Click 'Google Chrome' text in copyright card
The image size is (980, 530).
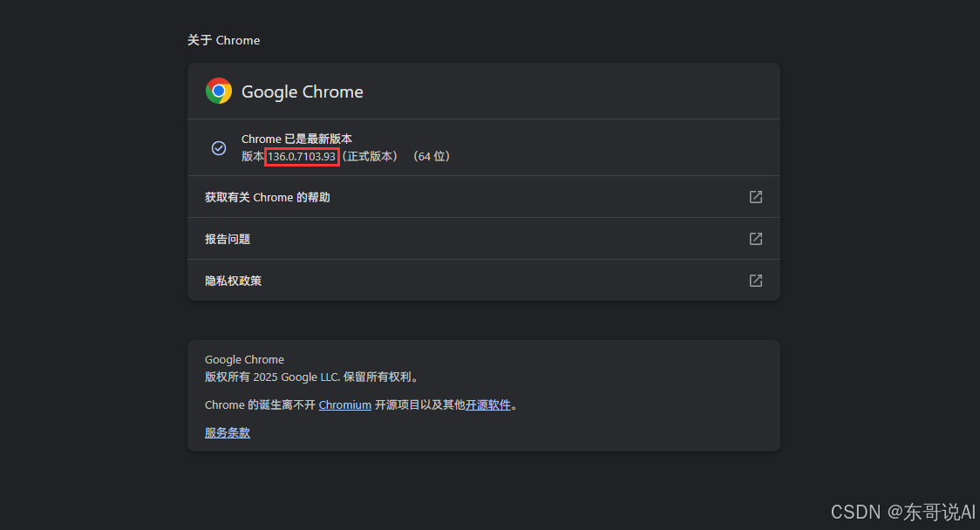(x=244, y=359)
